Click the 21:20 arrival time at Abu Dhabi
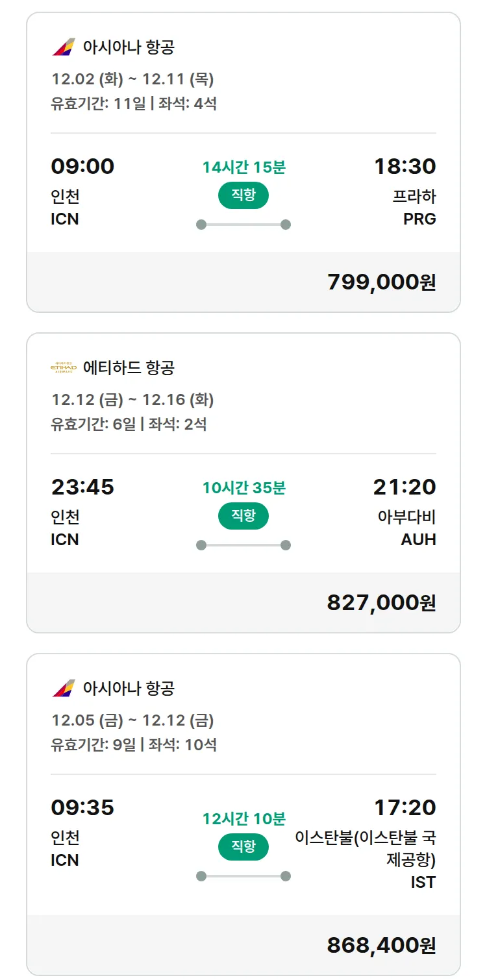The width and height of the screenshot is (487, 980). click(404, 487)
